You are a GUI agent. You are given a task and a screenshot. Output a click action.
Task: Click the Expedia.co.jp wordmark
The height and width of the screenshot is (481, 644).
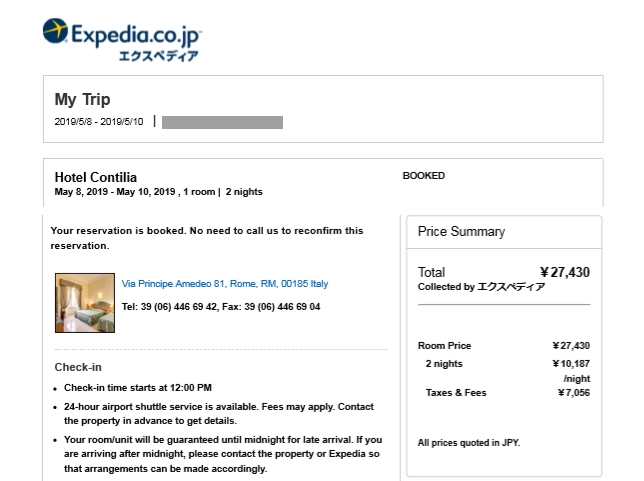tap(136, 35)
